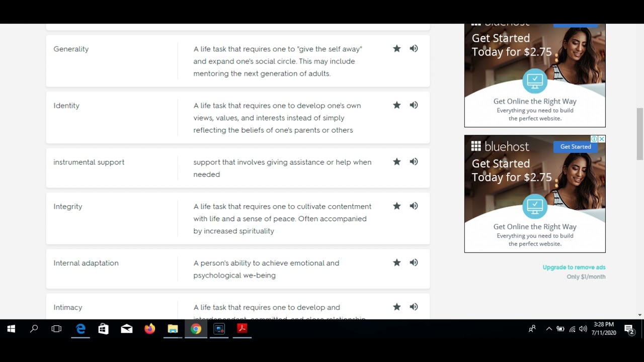The height and width of the screenshot is (362, 644).
Task: Star the Internal adaptation term
Action: [397, 262]
